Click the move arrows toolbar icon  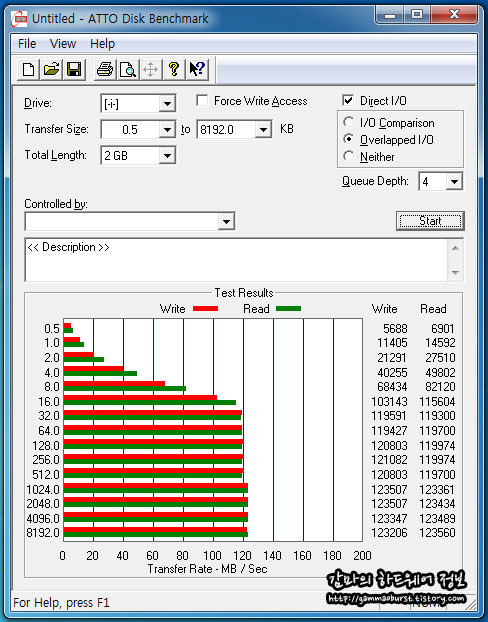(x=151, y=70)
